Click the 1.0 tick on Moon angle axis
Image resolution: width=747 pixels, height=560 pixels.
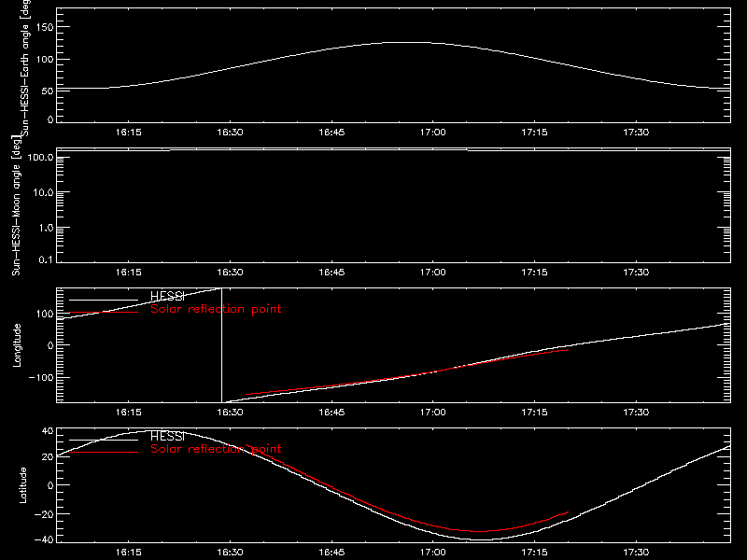pyautogui.click(x=46, y=228)
